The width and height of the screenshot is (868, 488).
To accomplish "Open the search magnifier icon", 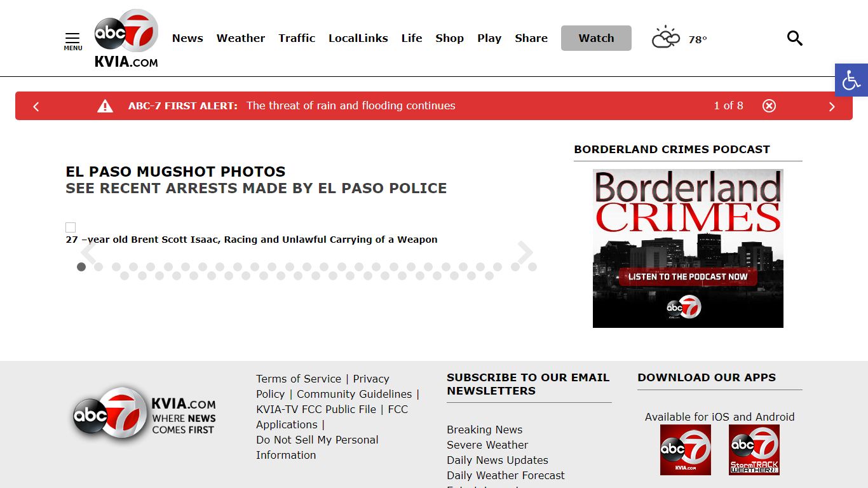I will (795, 38).
